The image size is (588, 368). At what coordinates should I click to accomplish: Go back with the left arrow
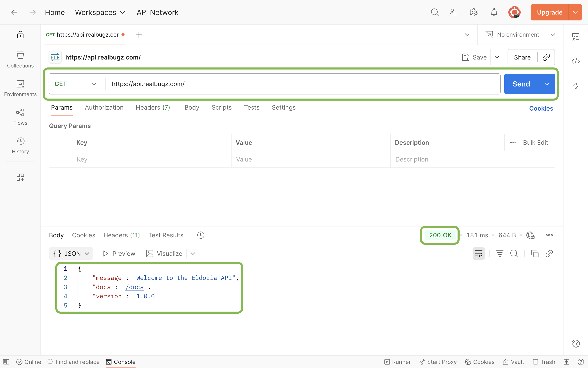point(14,12)
